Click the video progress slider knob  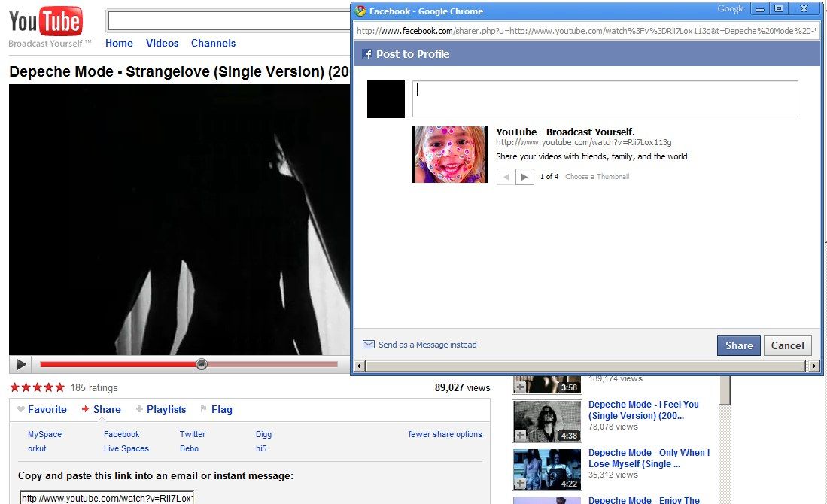click(x=202, y=364)
